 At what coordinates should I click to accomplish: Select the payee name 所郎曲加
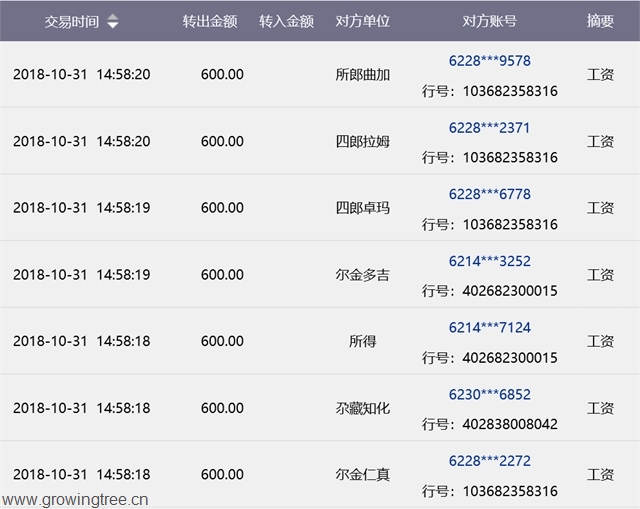coord(362,75)
